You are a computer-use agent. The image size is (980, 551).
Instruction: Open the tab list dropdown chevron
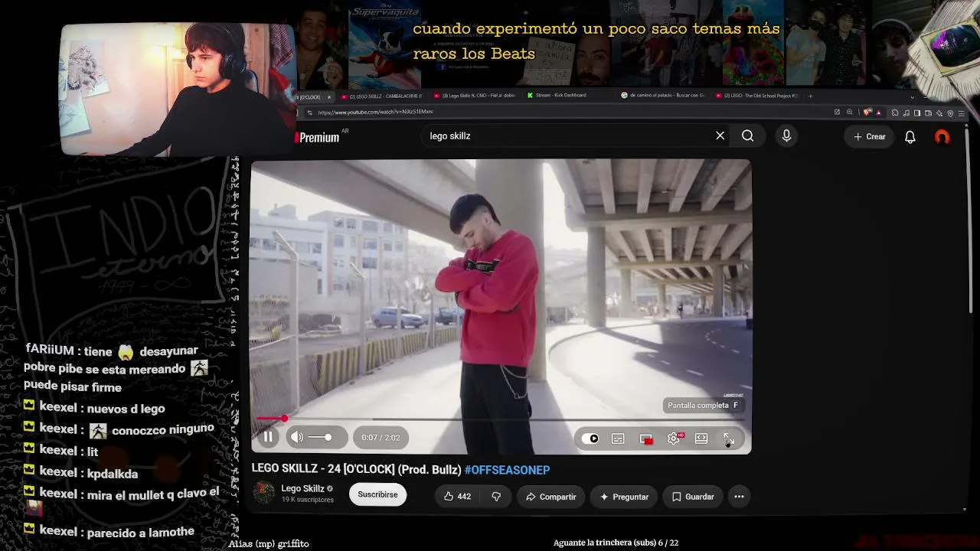[x=912, y=97]
